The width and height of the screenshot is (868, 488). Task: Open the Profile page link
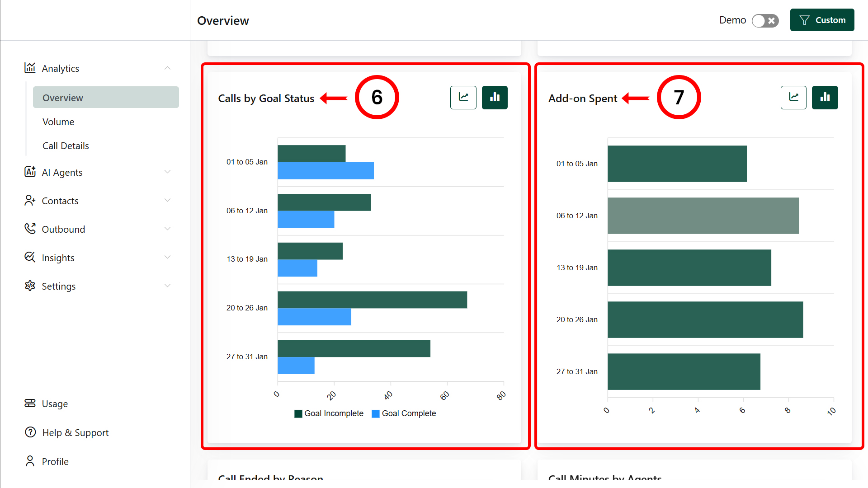pos(55,461)
